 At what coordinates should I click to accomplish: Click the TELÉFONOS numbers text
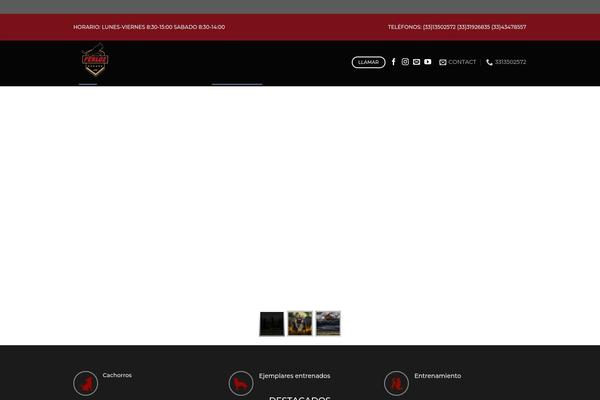[457, 27]
